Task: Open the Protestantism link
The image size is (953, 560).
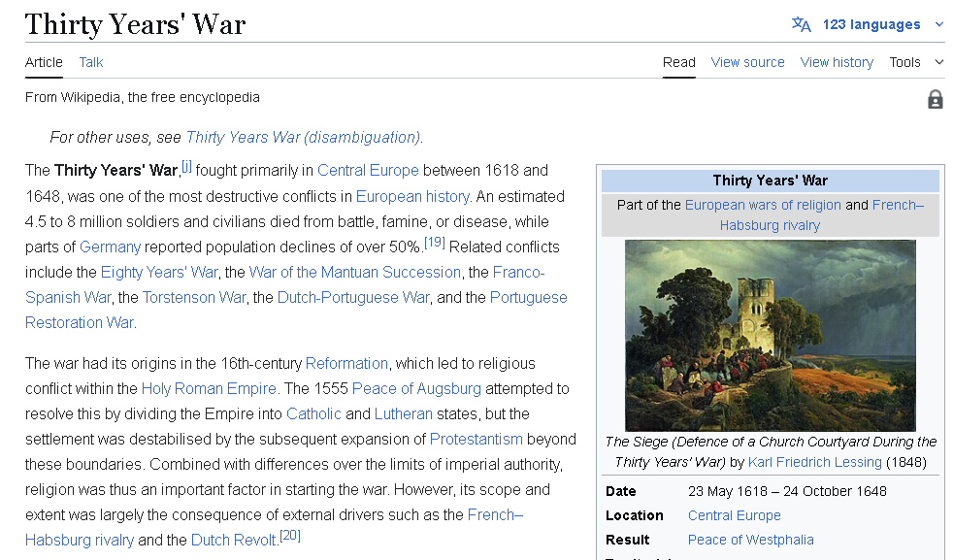Action: tap(476, 439)
